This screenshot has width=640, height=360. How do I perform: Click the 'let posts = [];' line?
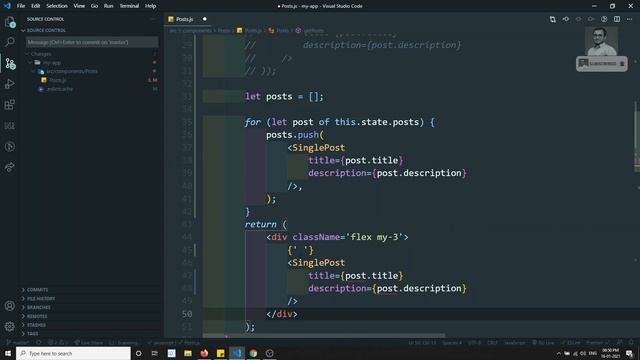click(284, 97)
